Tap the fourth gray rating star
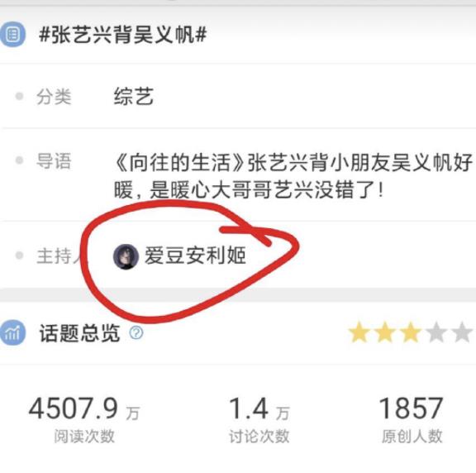The width and height of the screenshot is (476, 473). point(436,332)
